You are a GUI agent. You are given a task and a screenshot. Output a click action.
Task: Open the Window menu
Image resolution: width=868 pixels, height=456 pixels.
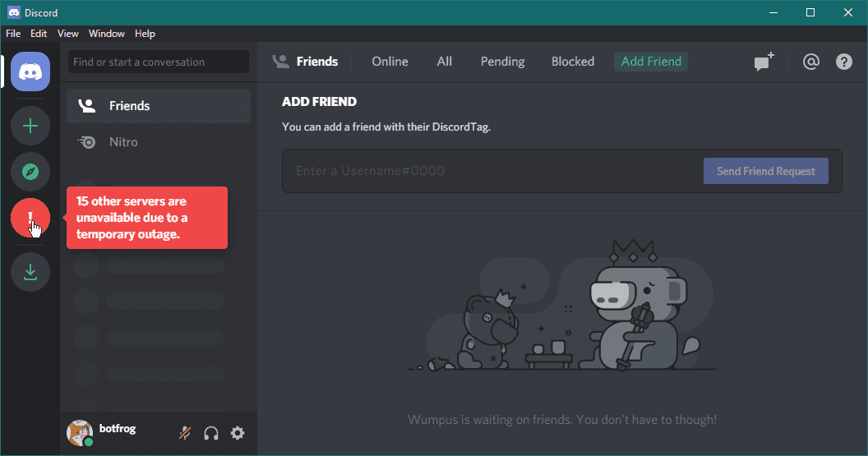click(x=106, y=34)
